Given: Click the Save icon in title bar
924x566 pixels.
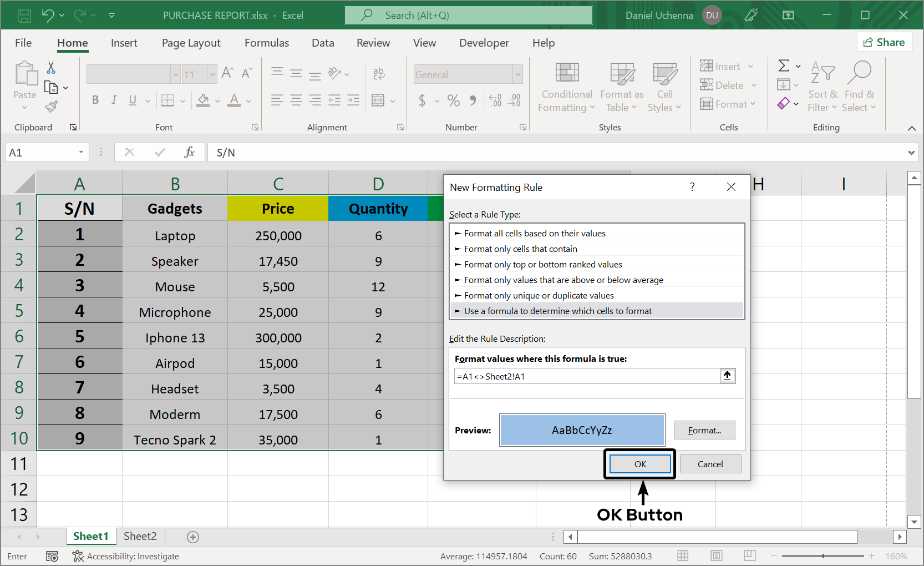Looking at the screenshot, I should pos(24,16).
